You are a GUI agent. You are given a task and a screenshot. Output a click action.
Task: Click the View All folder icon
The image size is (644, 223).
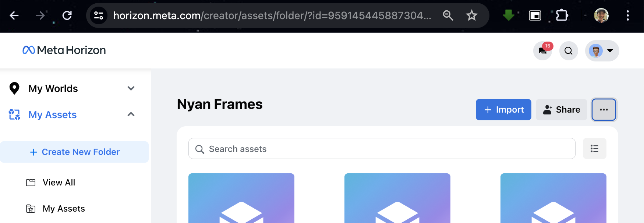point(31,183)
